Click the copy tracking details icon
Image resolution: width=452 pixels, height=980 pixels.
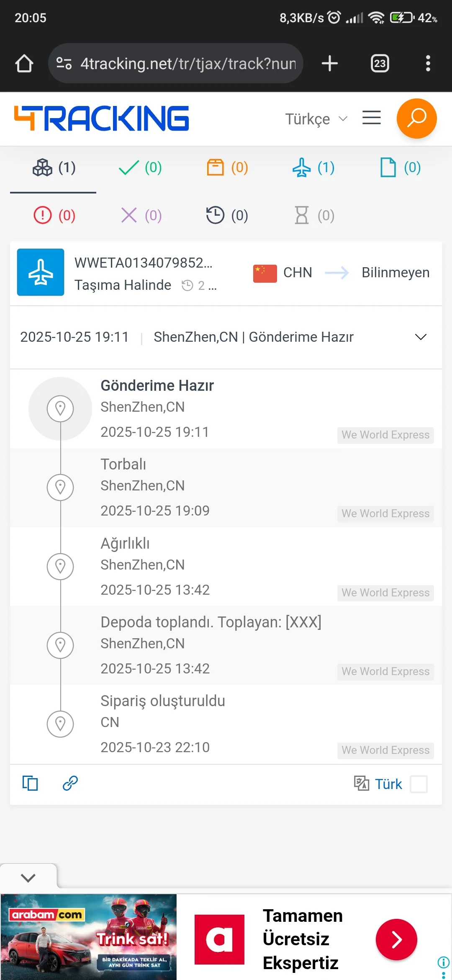[30, 783]
